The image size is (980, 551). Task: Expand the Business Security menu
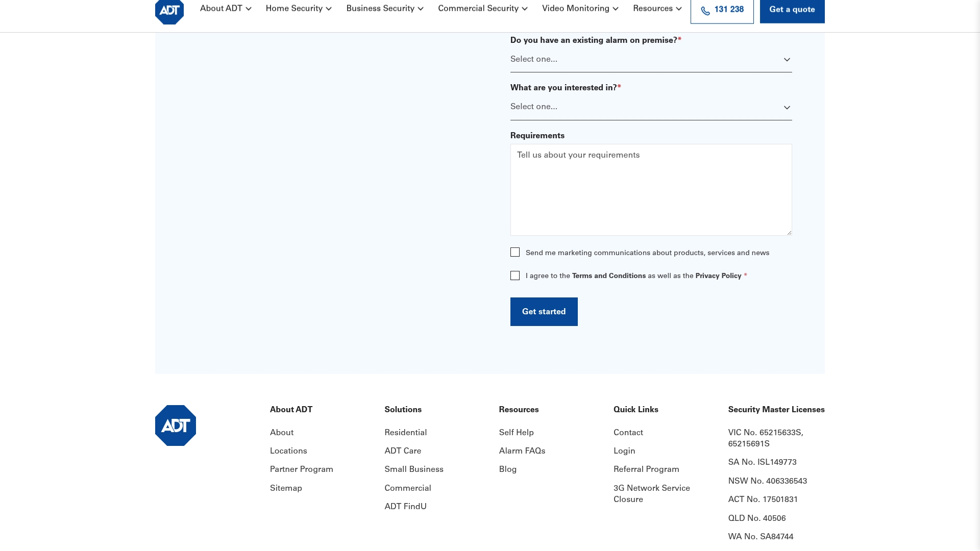point(385,9)
